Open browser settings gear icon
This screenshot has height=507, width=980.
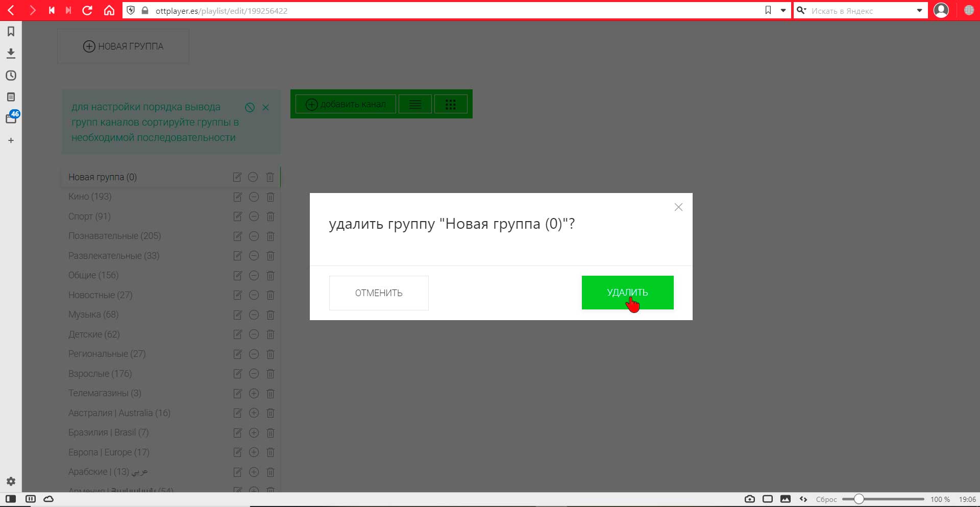coord(11,481)
